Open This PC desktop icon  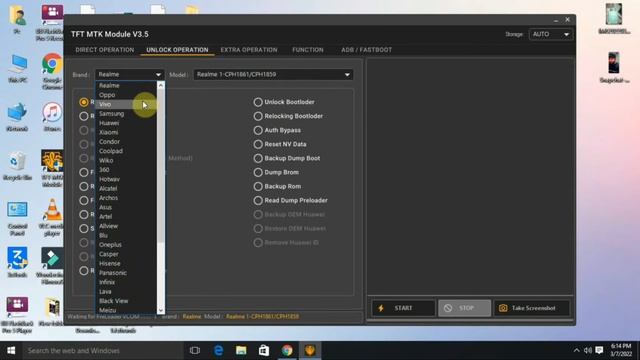18,68
